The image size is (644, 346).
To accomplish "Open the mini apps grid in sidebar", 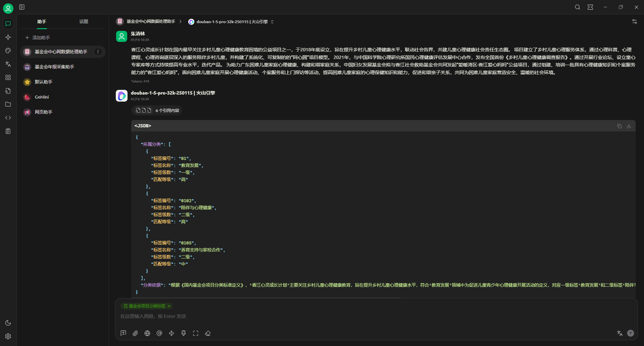I will (8, 77).
